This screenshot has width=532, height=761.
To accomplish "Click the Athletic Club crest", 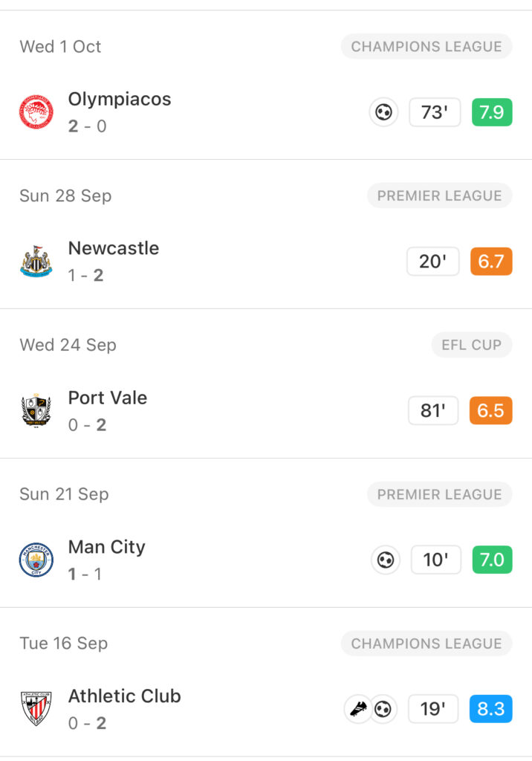I will pos(36,709).
